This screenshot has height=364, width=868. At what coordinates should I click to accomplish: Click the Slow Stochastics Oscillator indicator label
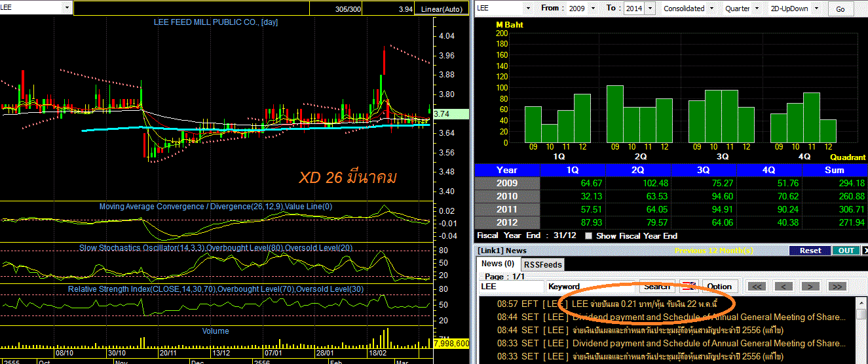(217, 248)
